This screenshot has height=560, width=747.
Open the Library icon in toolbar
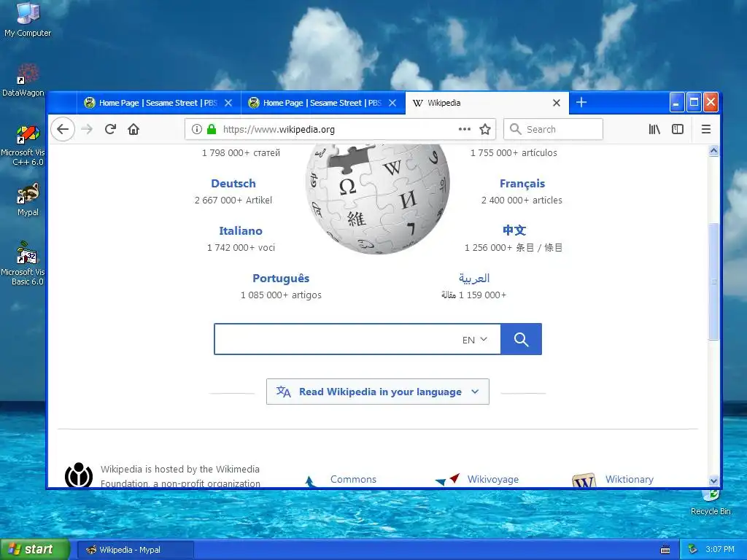[654, 129]
